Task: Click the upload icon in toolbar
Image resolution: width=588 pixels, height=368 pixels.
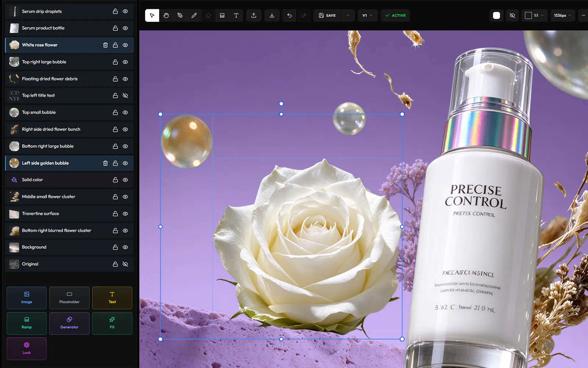Action: [254, 15]
